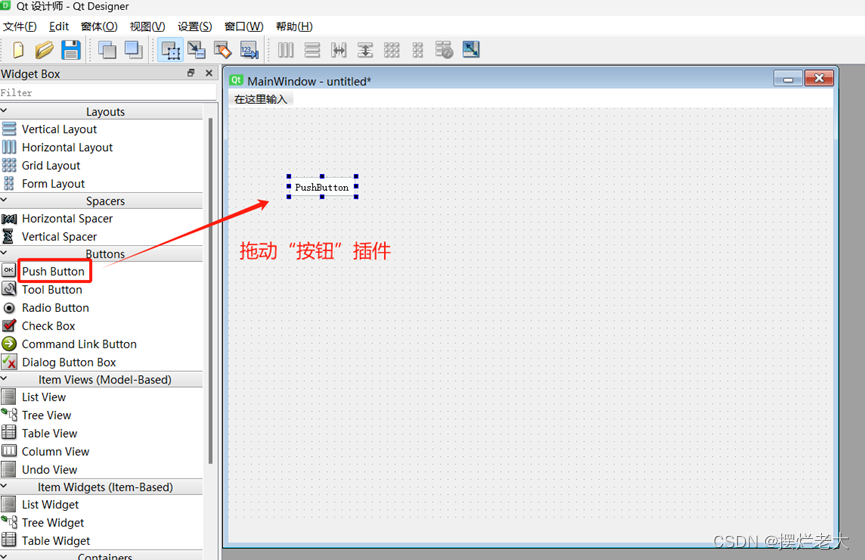Collapse the Item Views (Model-Based) category
Screen dimensions: 865x560
(4, 378)
